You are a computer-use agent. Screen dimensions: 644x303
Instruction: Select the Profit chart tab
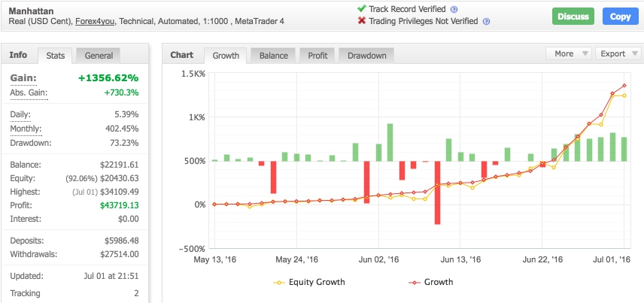(317, 56)
